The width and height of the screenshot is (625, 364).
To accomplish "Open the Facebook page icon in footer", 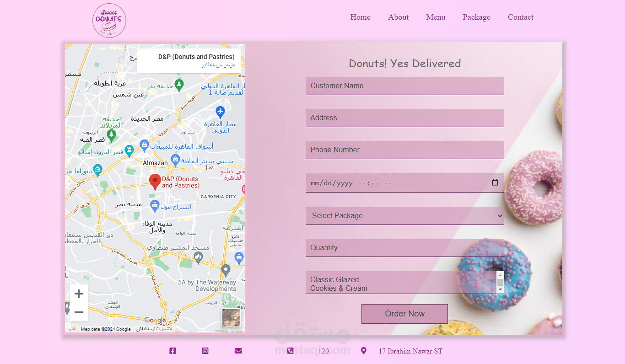I will [172, 351].
